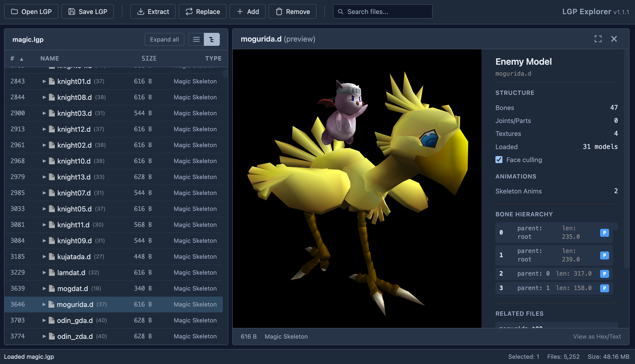Switch to flat list view

pos(196,39)
